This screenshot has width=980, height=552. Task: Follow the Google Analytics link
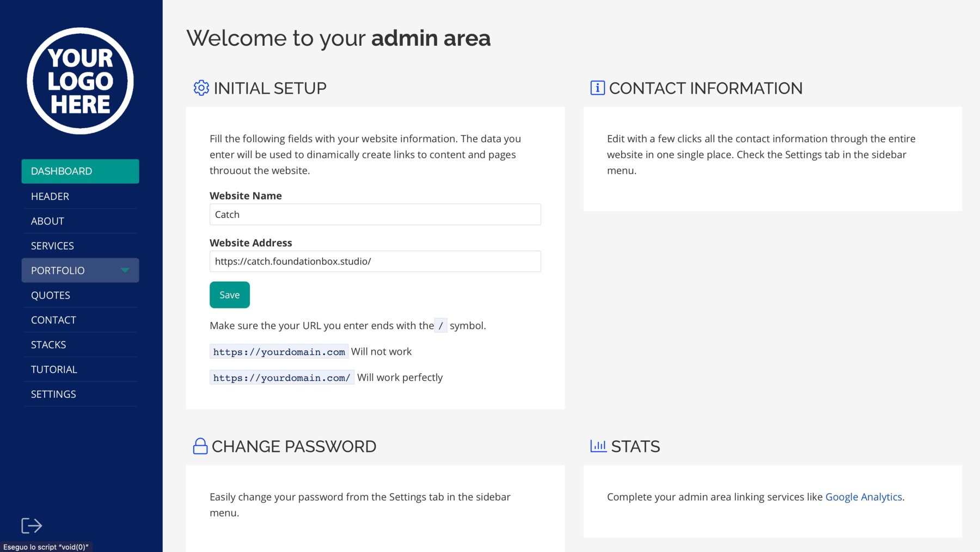[x=863, y=497]
